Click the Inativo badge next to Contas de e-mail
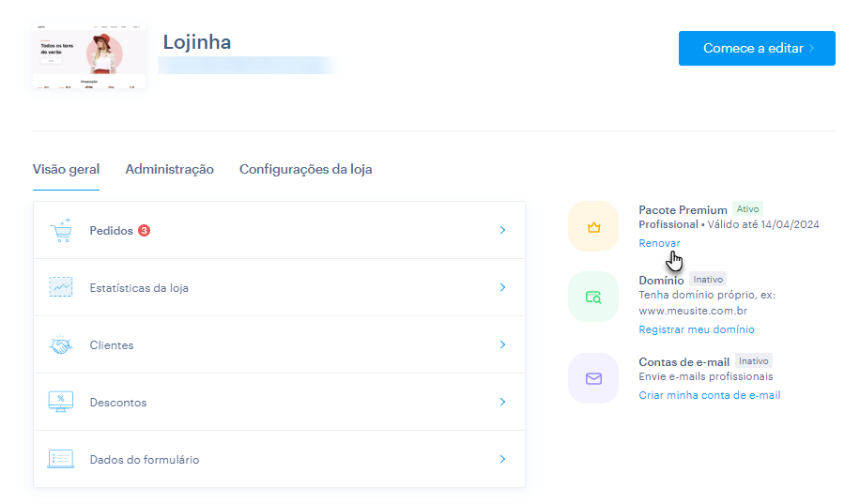860x504 pixels. (x=754, y=360)
